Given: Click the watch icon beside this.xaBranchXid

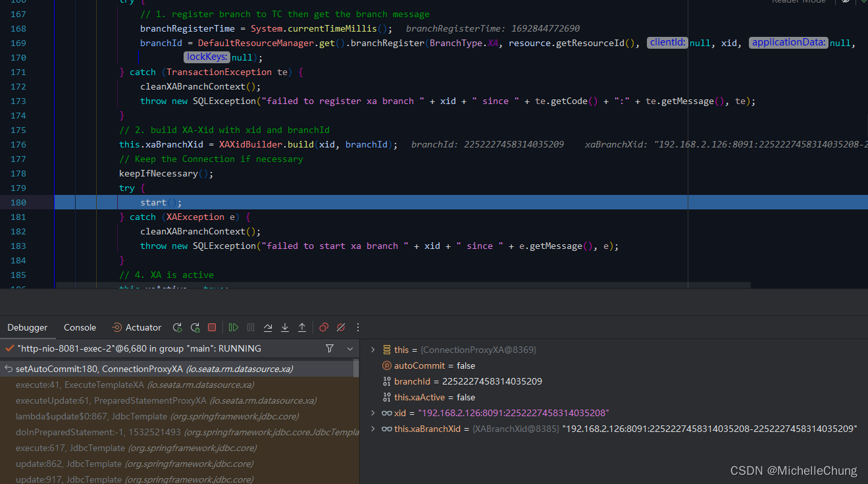Looking at the screenshot, I should 387,429.
